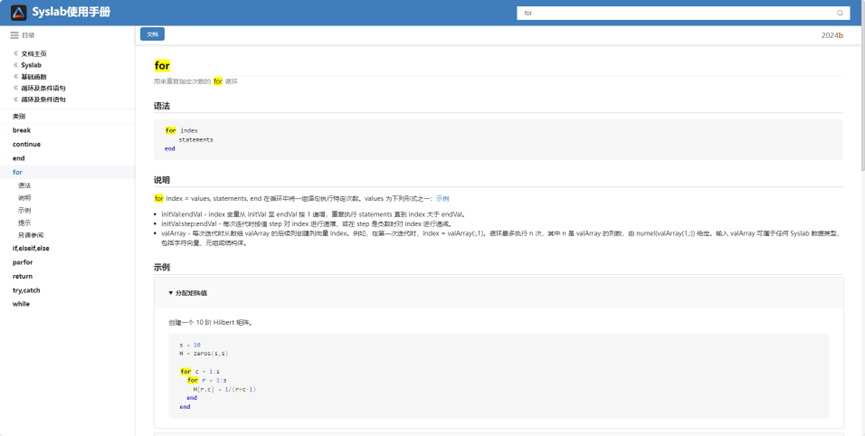
Task: Open the continue function page
Action: (26, 144)
